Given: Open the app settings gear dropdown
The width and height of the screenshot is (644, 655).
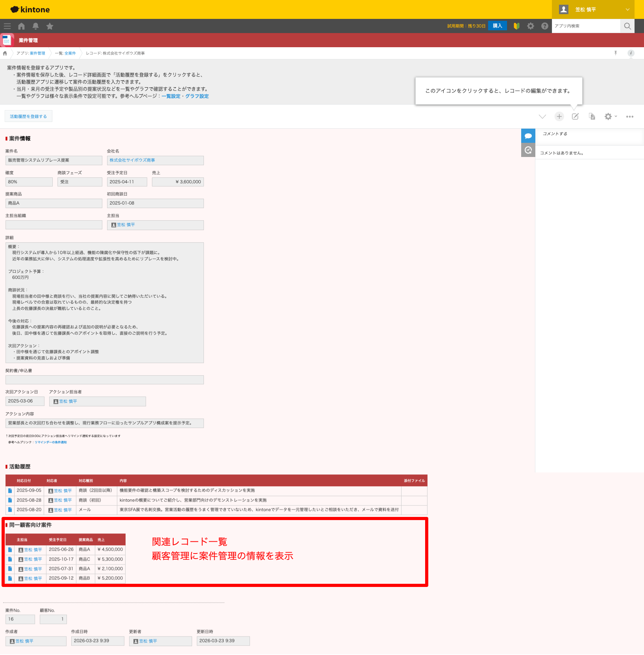Looking at the screenshot, I should click(610, 116).
